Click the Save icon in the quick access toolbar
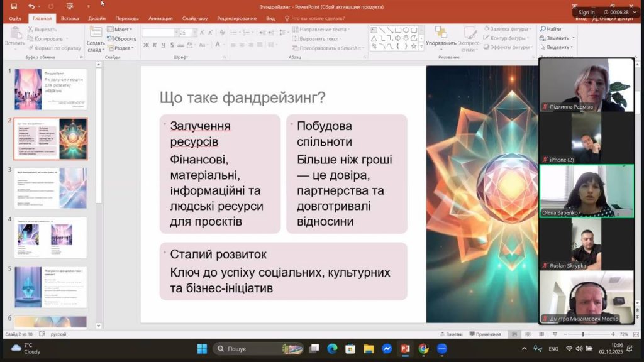Screen dimensions: 644x362 (x=13, y=6)
